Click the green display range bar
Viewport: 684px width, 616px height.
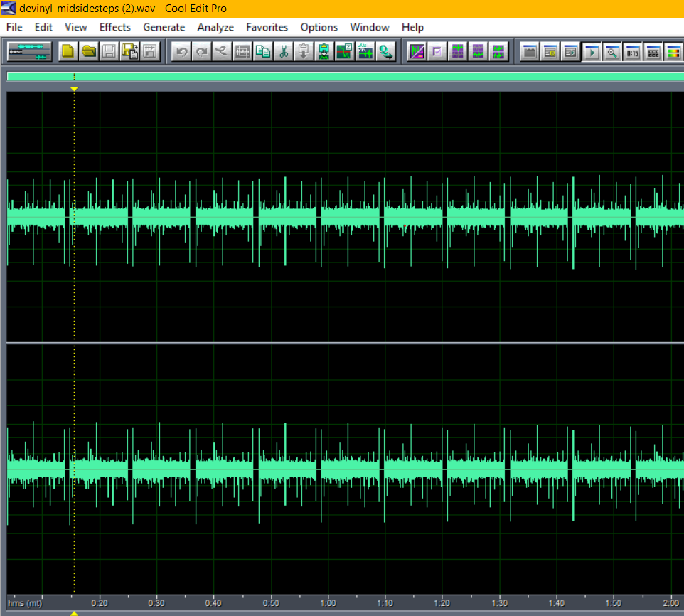(x=345, y=76)
